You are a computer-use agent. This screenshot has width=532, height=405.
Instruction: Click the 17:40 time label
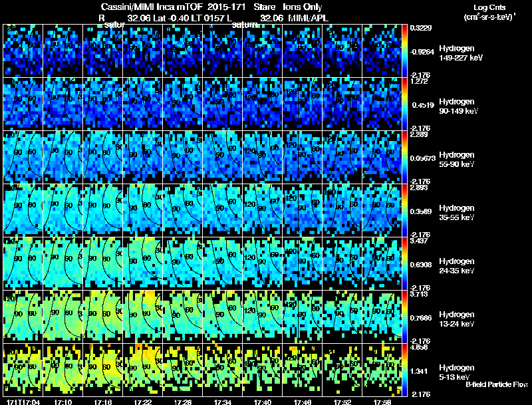pos(263,402)
